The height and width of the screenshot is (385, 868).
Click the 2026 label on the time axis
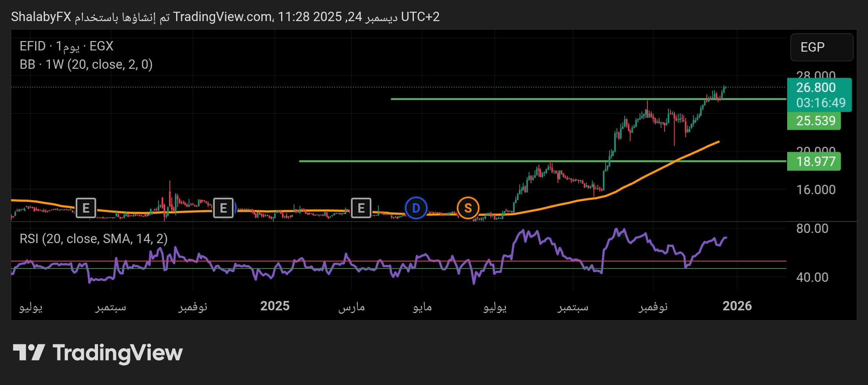click(738, 306)
